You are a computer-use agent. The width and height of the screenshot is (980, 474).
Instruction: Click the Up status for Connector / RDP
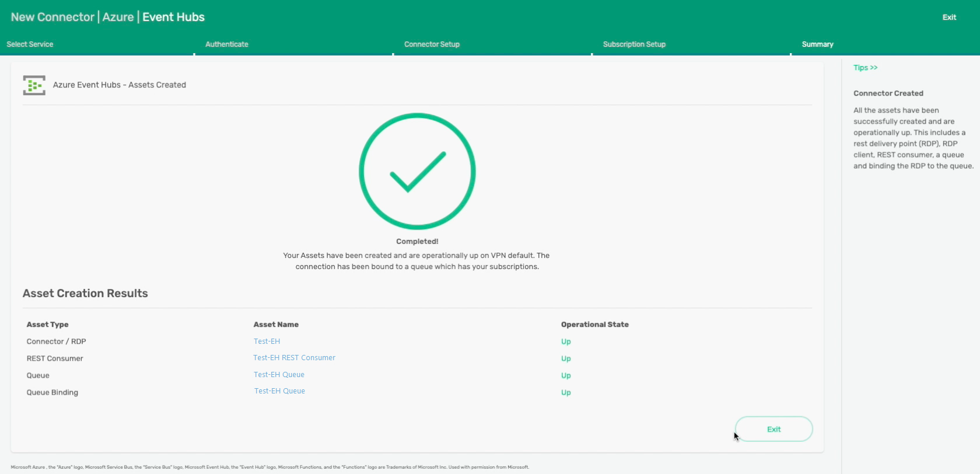(566, 341)
